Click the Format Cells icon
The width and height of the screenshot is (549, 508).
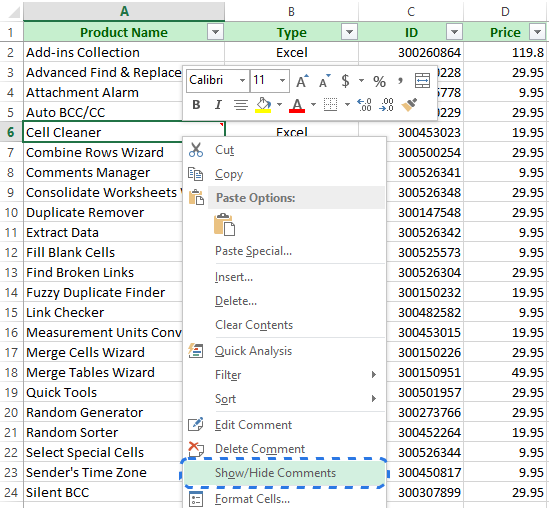196,499
